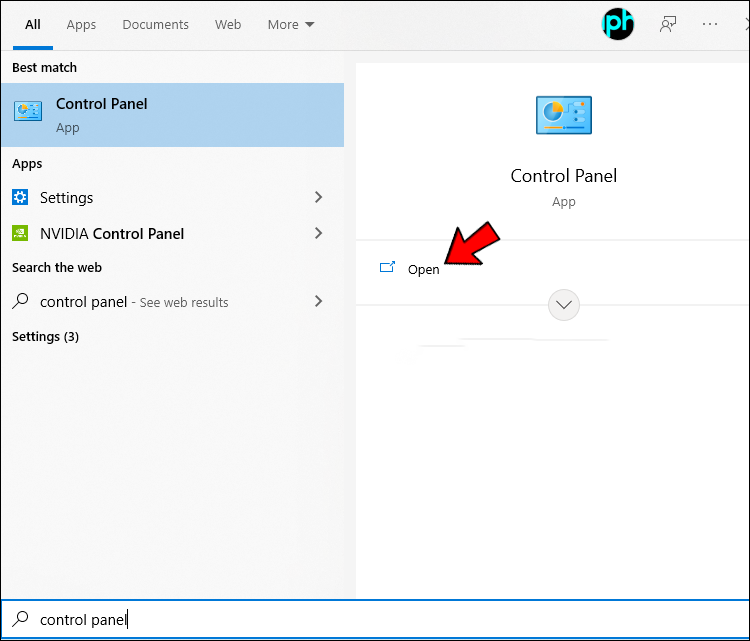Select the Control Panel best match result
Viewport: 750px width, 641px height.
coord(172,115)
